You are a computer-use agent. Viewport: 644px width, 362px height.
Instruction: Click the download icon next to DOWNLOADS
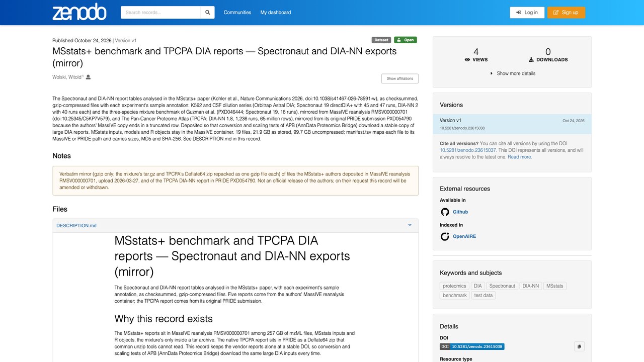531,60
